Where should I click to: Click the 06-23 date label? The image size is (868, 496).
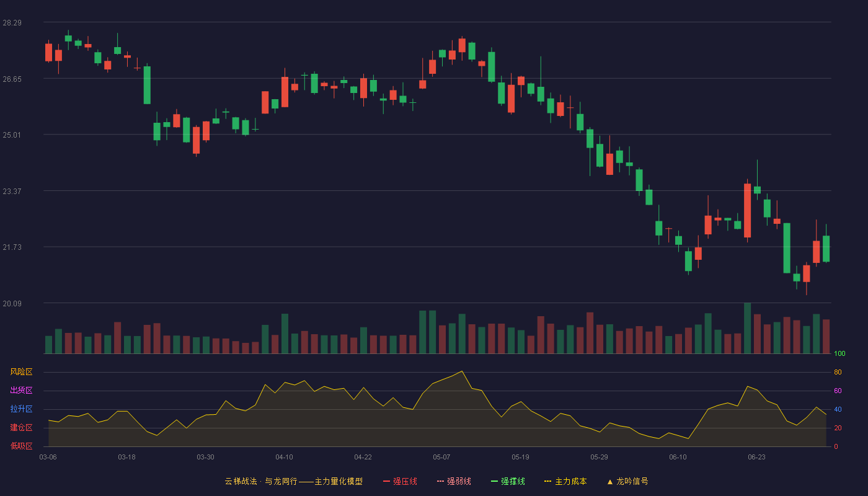click(757, 457)
